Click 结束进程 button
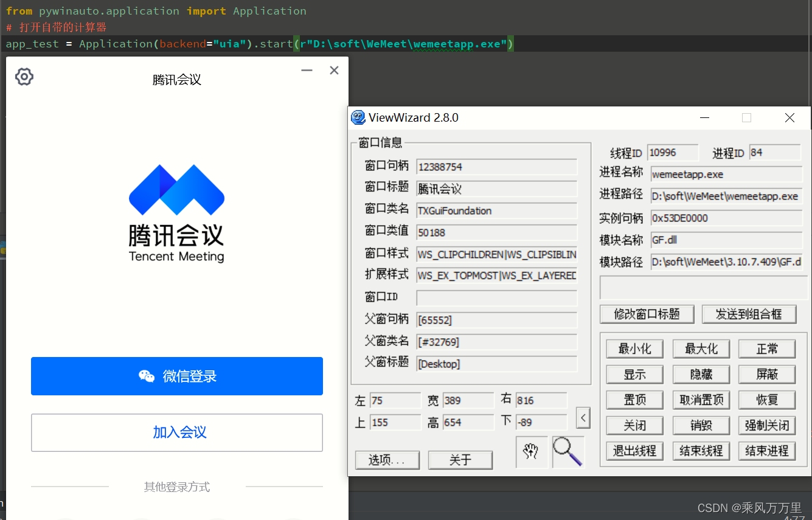812x520 pixels. [x=767, y=451]
